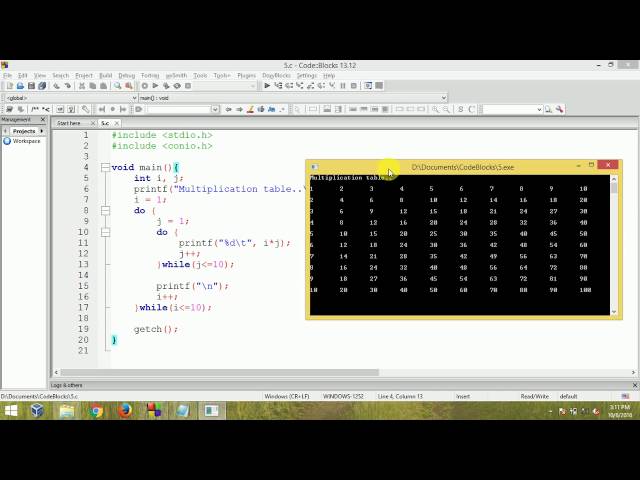The height and width of the screenshot is (480, 640).
Task: Open the File menu
Action: coord(8,76)
